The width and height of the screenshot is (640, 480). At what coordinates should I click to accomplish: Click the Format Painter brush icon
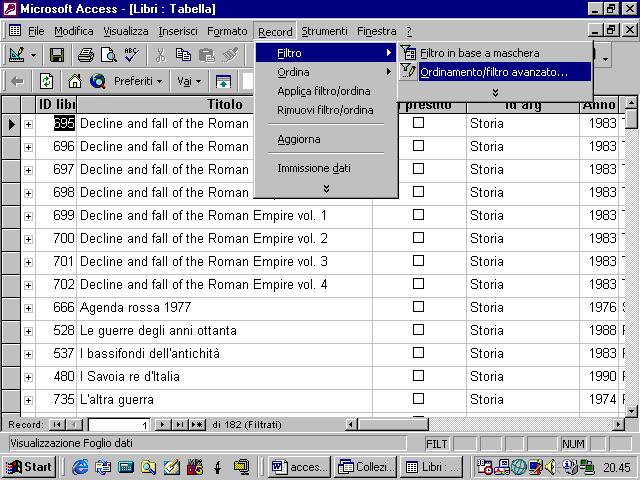[230, 55]
